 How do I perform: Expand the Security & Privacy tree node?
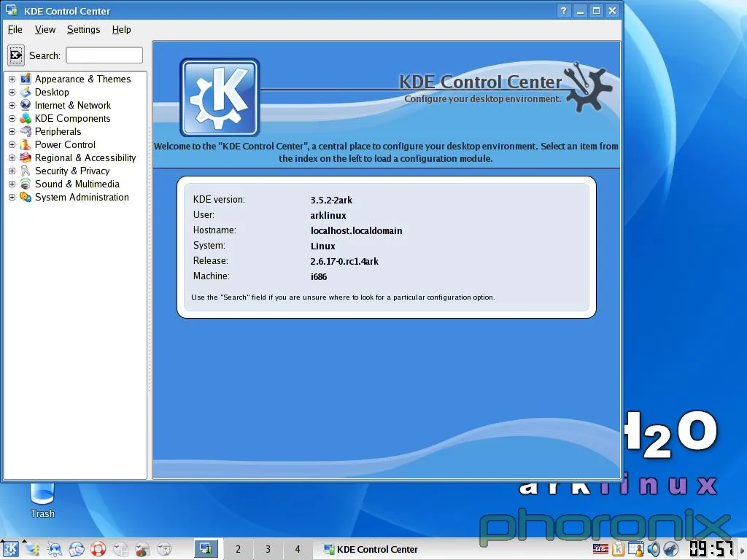point(12,171)
